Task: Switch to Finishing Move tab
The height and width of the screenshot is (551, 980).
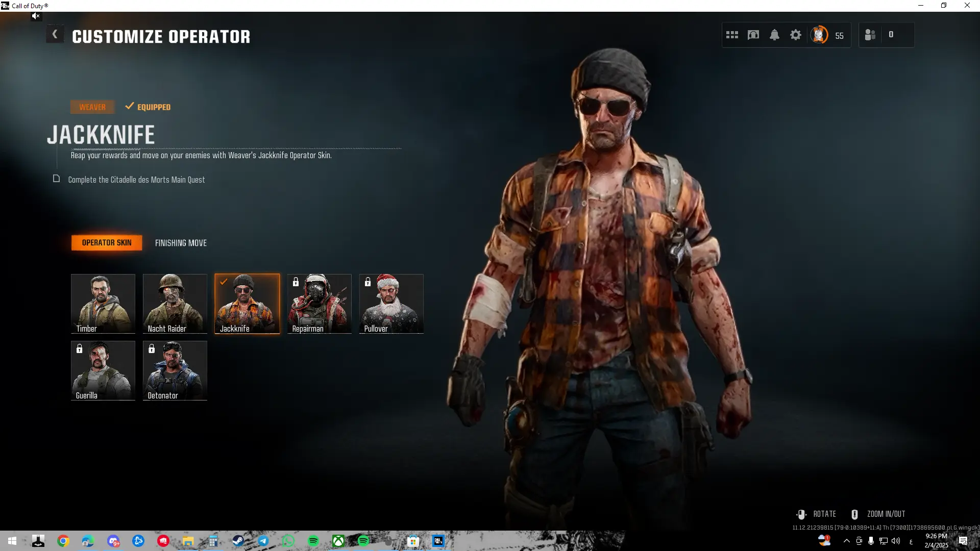Action: click(181, 243)
